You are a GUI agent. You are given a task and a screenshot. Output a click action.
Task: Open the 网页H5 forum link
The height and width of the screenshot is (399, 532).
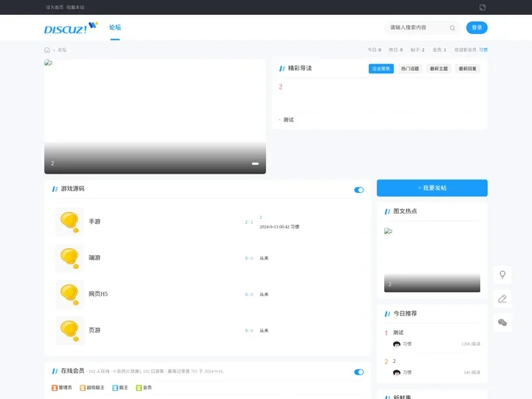click(98, 294)
